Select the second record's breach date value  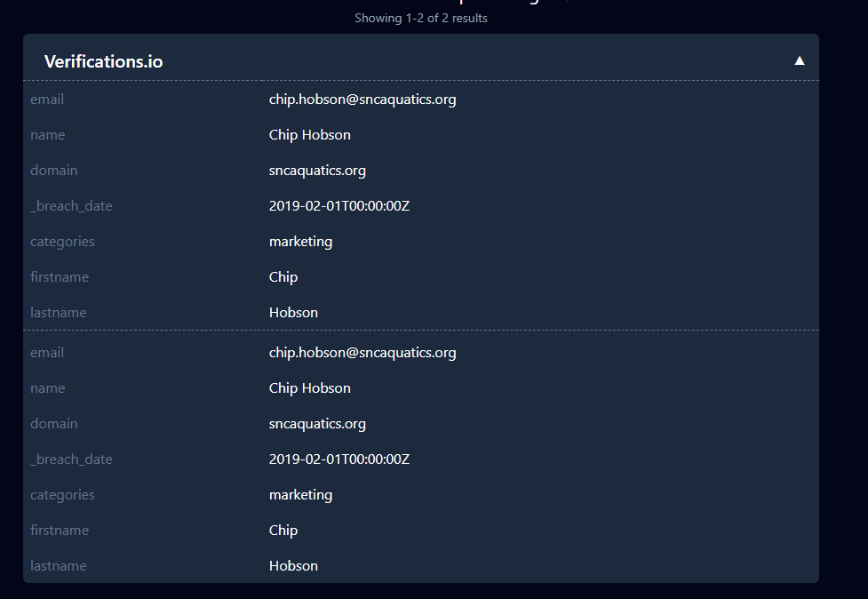click(339, 459)
